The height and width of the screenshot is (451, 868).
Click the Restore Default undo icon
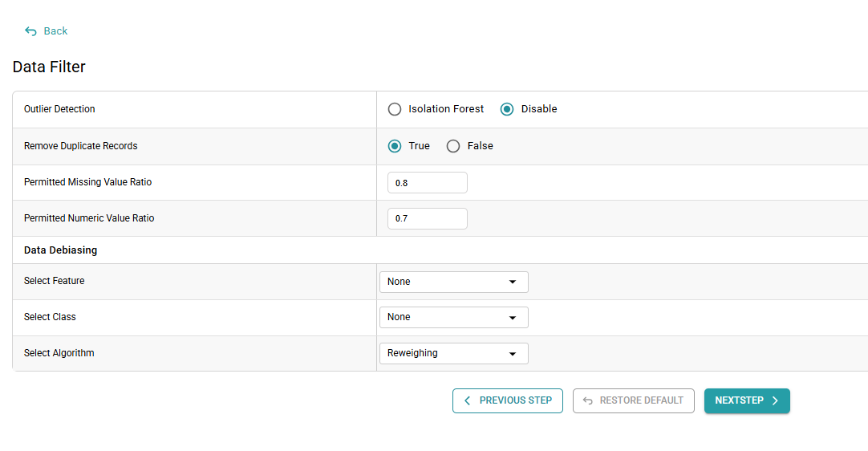[588, 400]
